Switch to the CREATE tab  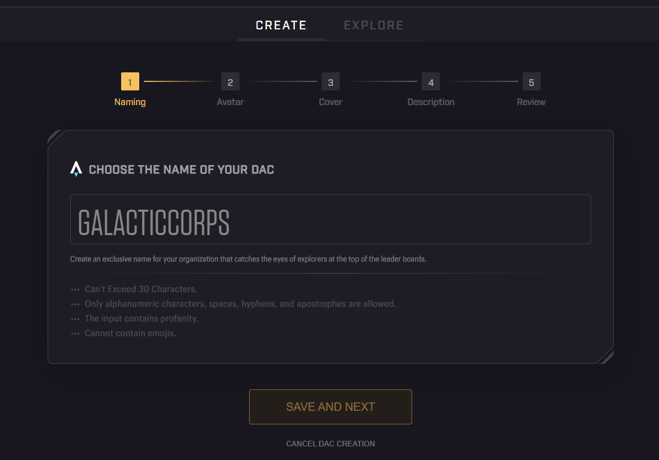click(281, 25)
